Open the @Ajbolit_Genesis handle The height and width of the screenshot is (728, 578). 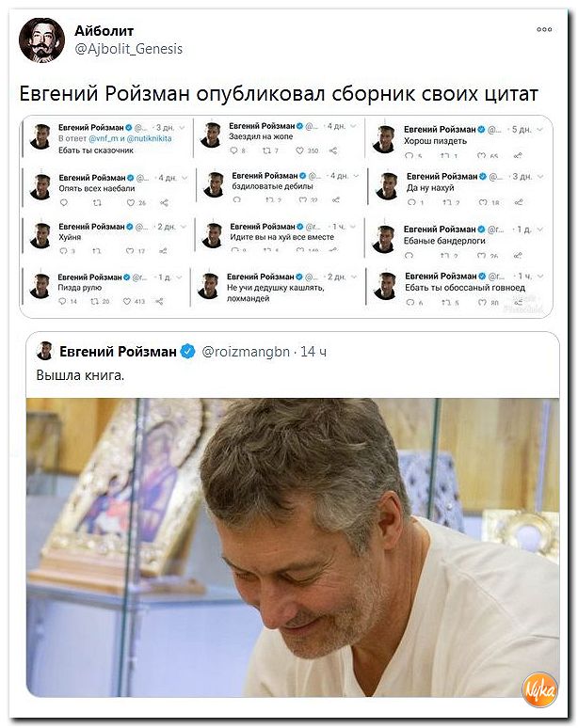point(129,49)
